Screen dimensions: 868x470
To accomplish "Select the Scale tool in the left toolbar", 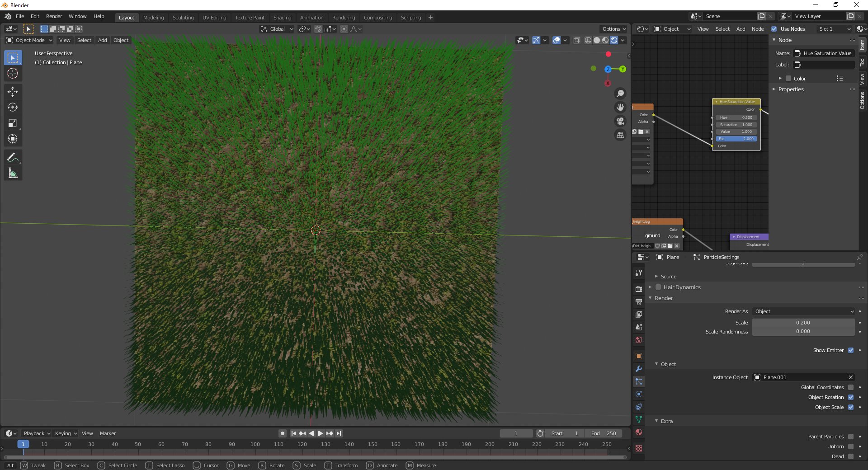I will 13,123.
